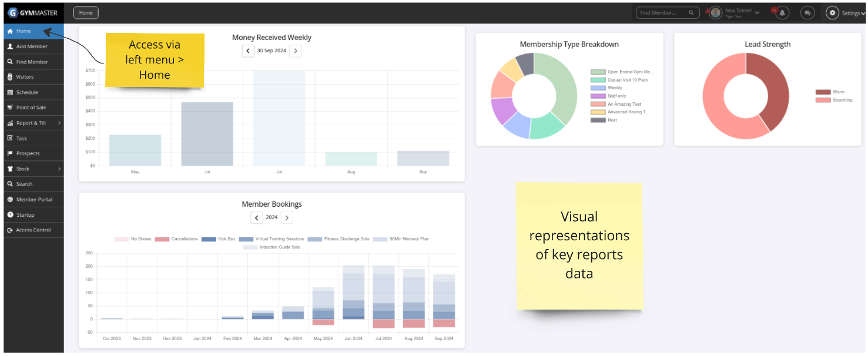Go to next week in Money Received Weekly
This screenshot has height=356, width=868.
tap(296, 51)
